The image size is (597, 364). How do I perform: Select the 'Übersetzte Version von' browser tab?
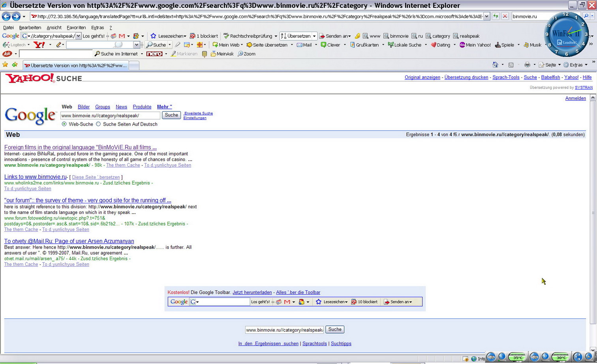pyautogui.click(x=75, y=65)
